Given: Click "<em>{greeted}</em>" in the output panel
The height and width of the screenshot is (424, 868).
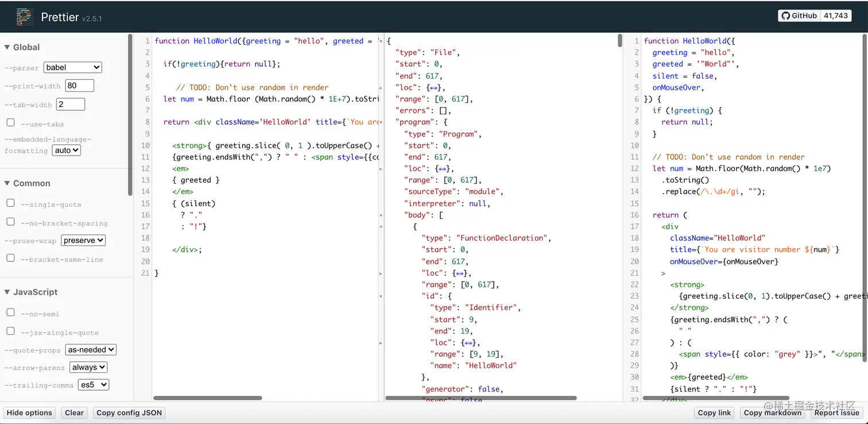Looking at the screenshot, I should point(708,377).
